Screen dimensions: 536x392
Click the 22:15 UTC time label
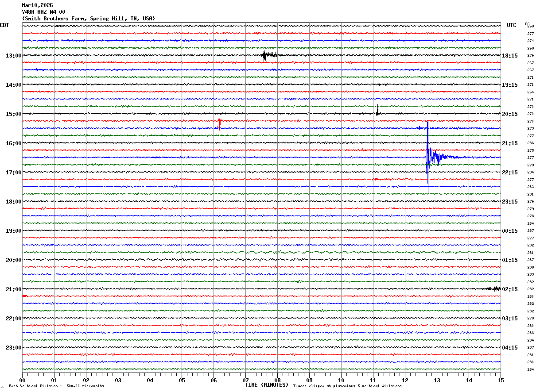(510, 173)
